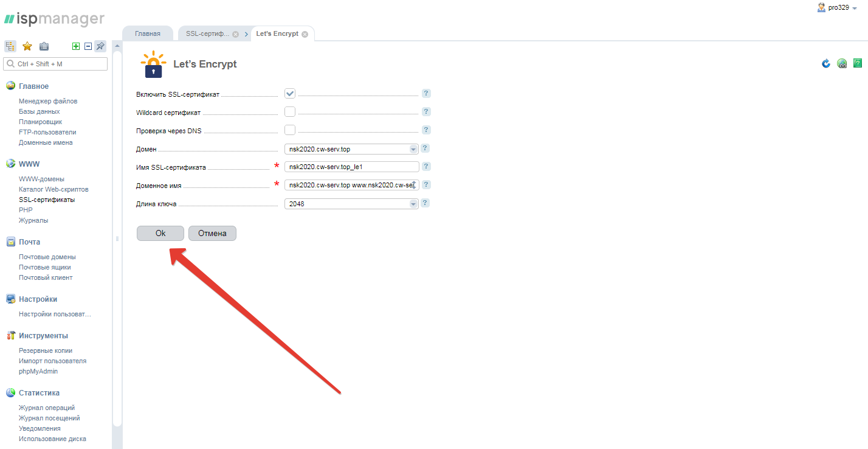Screen dimensions: 868x449
Task: Toggle the pin sidebar icon
Action: click(x=100, y=46)
